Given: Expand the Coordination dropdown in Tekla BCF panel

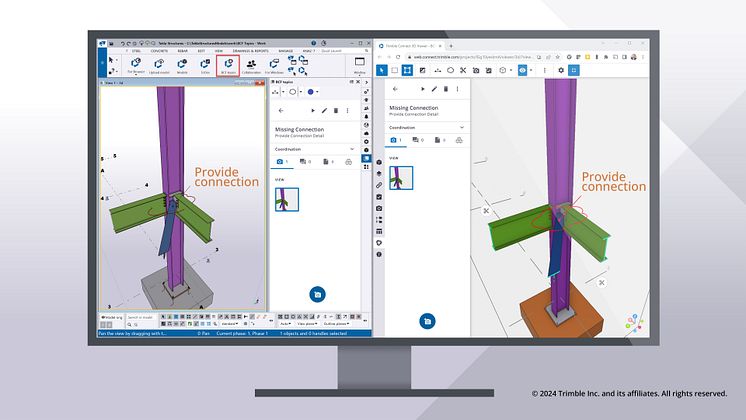Looking at the screenshot, I should coord(353,147).
